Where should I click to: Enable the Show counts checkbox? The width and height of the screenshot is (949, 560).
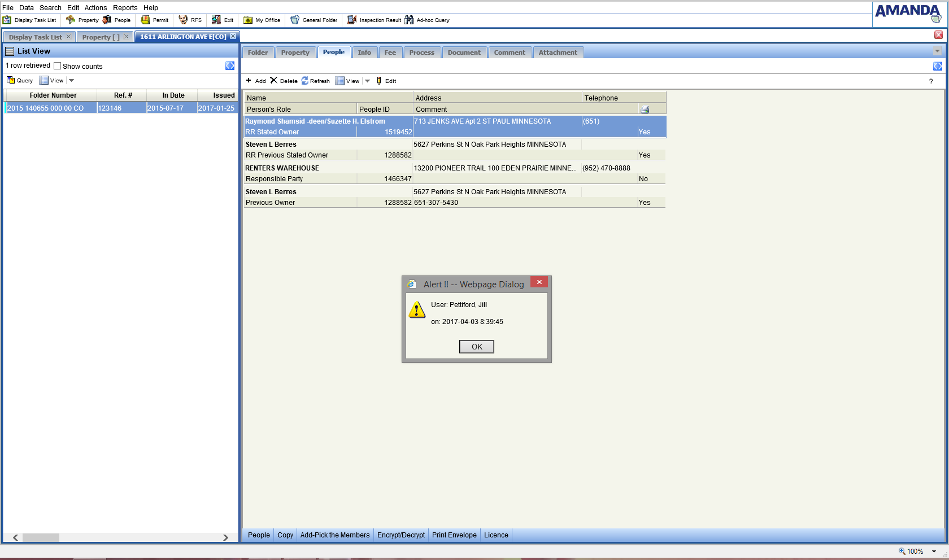click(58, 66)
